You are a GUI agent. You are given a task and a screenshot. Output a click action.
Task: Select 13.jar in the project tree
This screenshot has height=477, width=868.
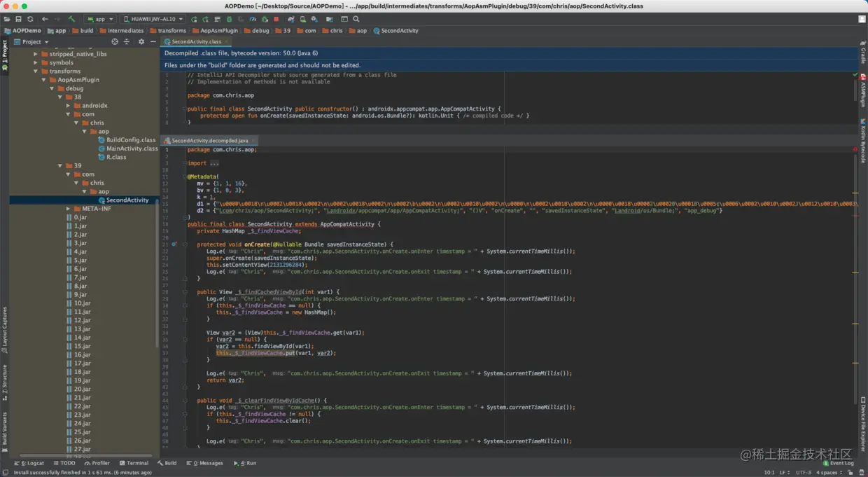pyautogui.click(x=78, y=329)
